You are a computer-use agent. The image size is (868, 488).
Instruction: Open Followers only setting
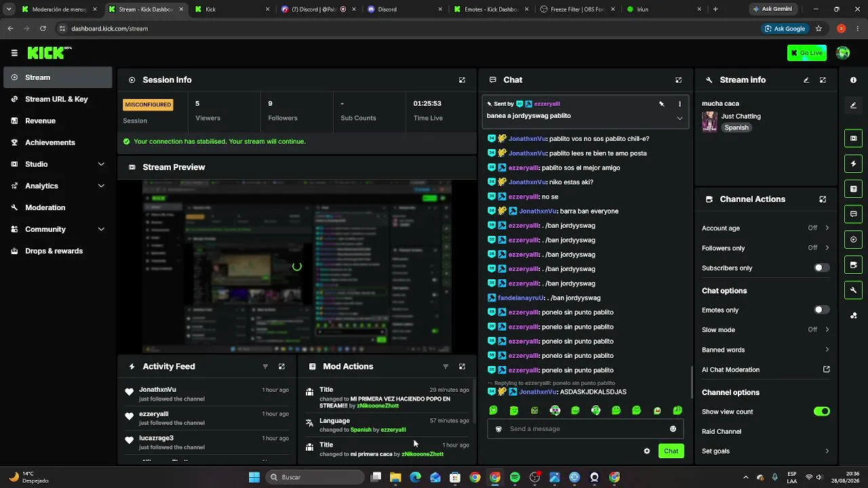tap(766, 248)
